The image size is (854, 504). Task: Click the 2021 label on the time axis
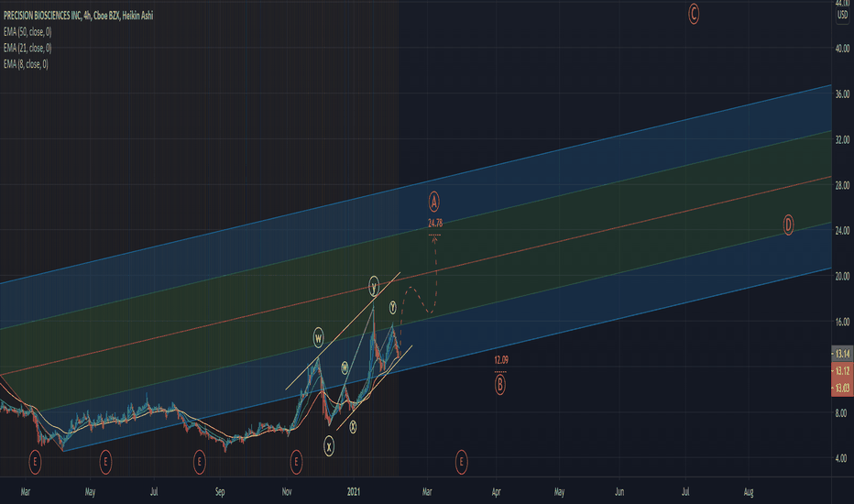click(354, 492)
